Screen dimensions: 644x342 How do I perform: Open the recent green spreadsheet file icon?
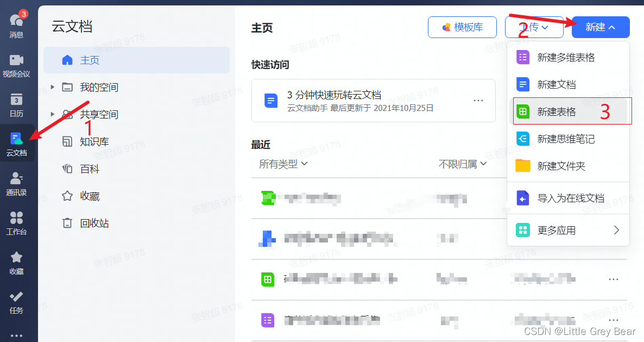pyautogui.click(x=268, y=279)
